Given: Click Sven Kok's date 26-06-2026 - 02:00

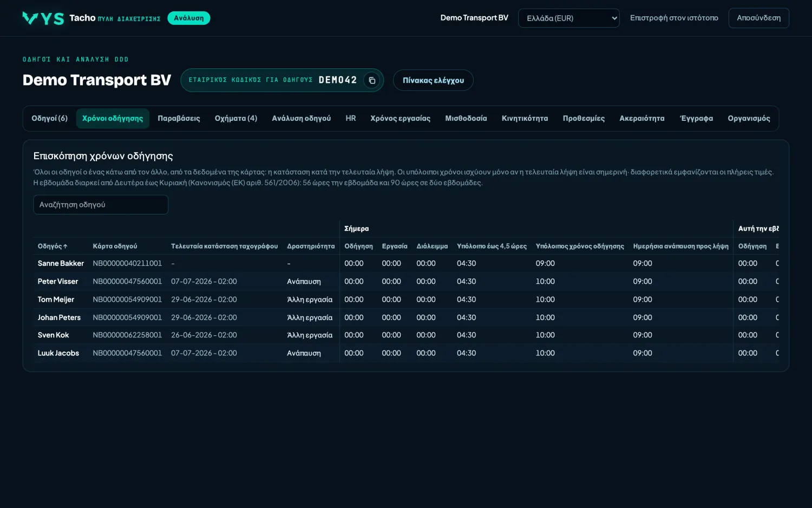Looking at the screenshot, I should [204, 335].
